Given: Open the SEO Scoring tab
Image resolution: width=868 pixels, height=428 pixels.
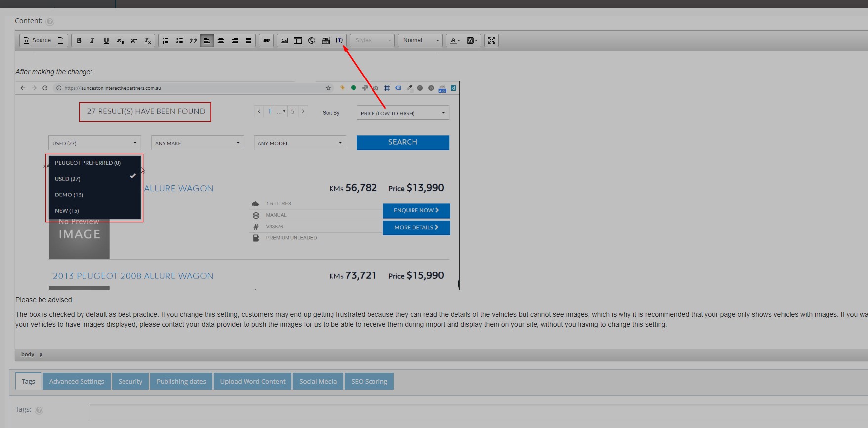Looking at the screenshot, I should 369,381.
